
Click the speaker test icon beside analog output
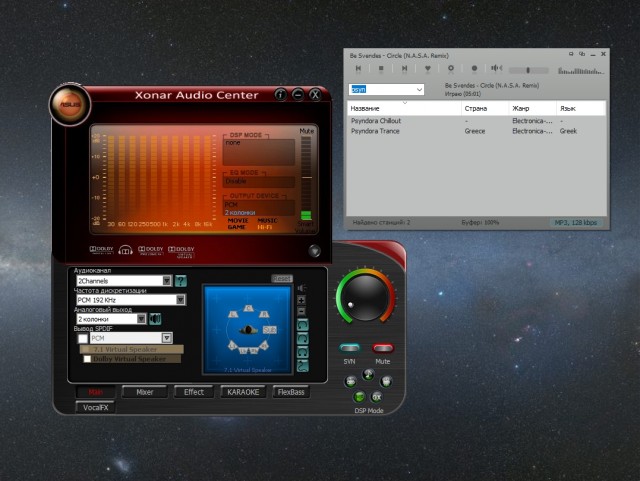(x=155, y=319)
